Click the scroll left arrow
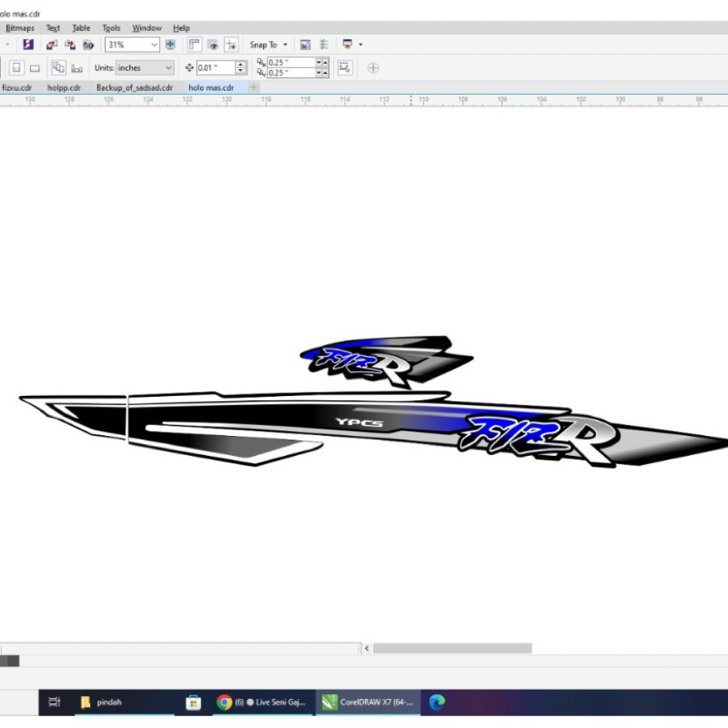 (x=367, y=648)
